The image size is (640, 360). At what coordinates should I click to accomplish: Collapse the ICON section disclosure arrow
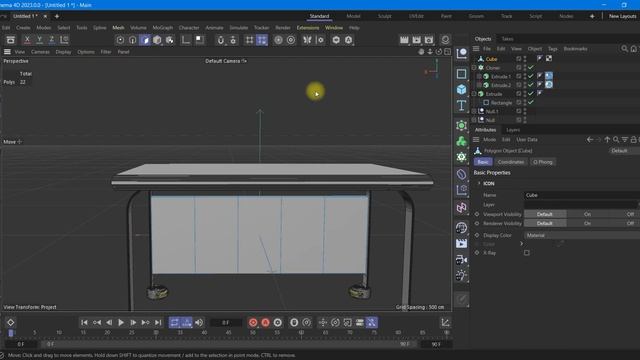(479, 184)
